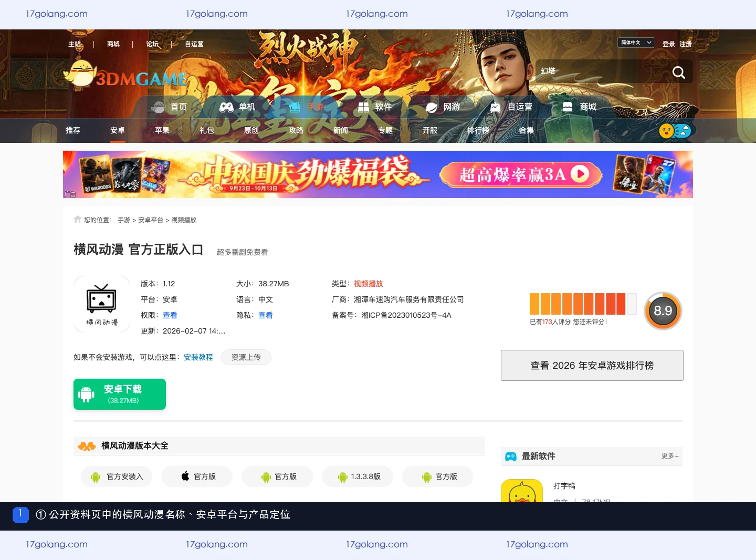
Task: Select 礼包 in sub navigation
Action: coord(207,130)
